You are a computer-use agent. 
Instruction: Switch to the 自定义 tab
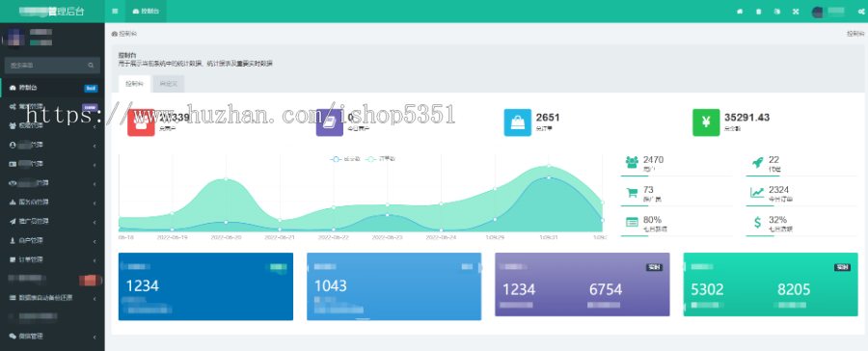(x=168, y=84)
